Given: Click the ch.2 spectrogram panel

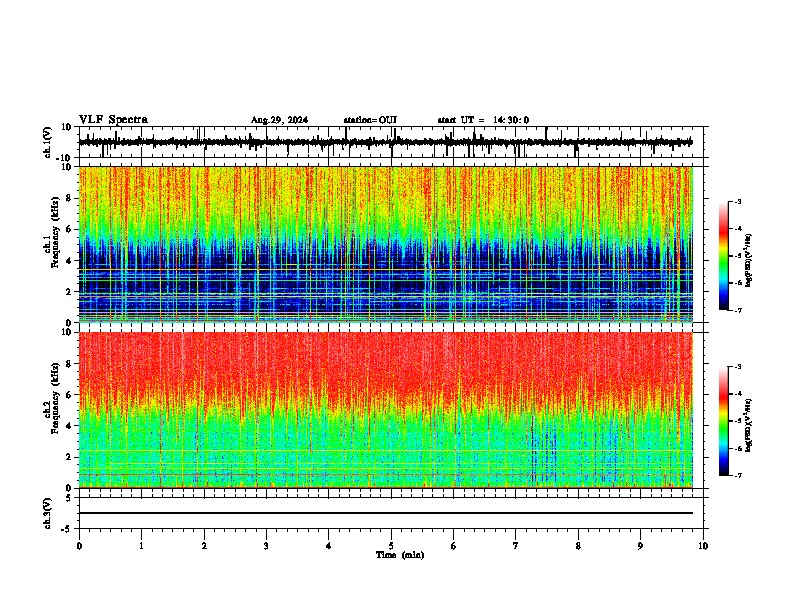Looking at the screenshot, I should [x=386, y=410].
